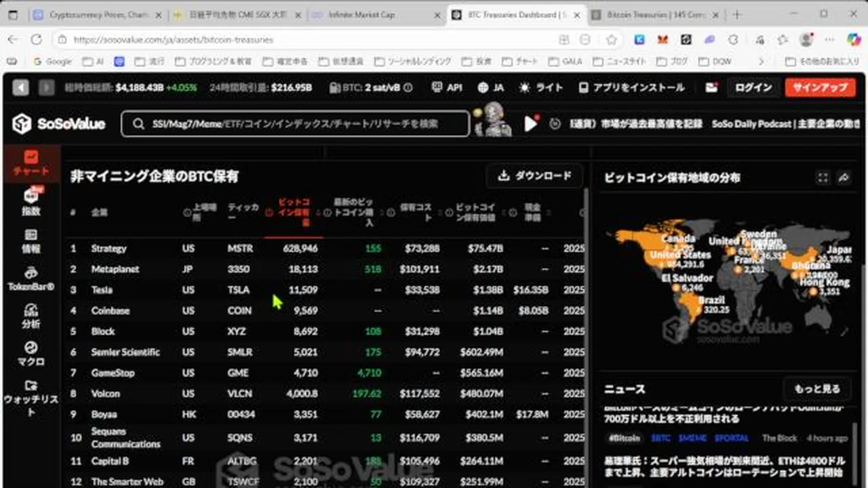Image resolution: width=868 pixels, height=488 pixels.
Task: Bookmark page with star icon
Action: coord(612,40)
